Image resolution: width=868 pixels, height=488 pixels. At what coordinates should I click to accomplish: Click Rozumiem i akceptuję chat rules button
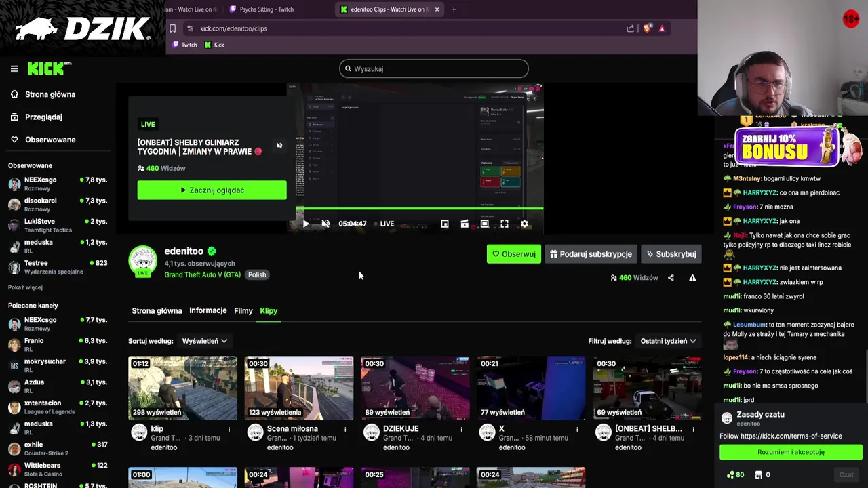(791, 452)
